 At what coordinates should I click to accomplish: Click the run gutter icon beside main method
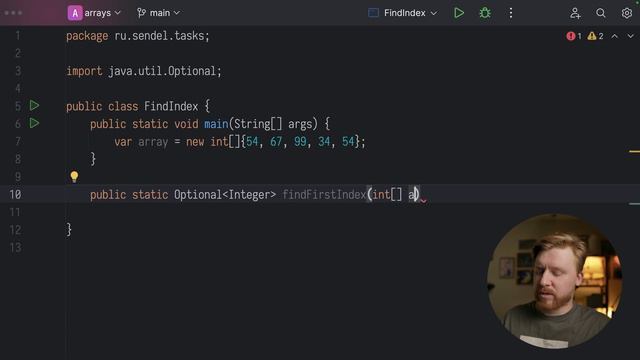point(34,123)
